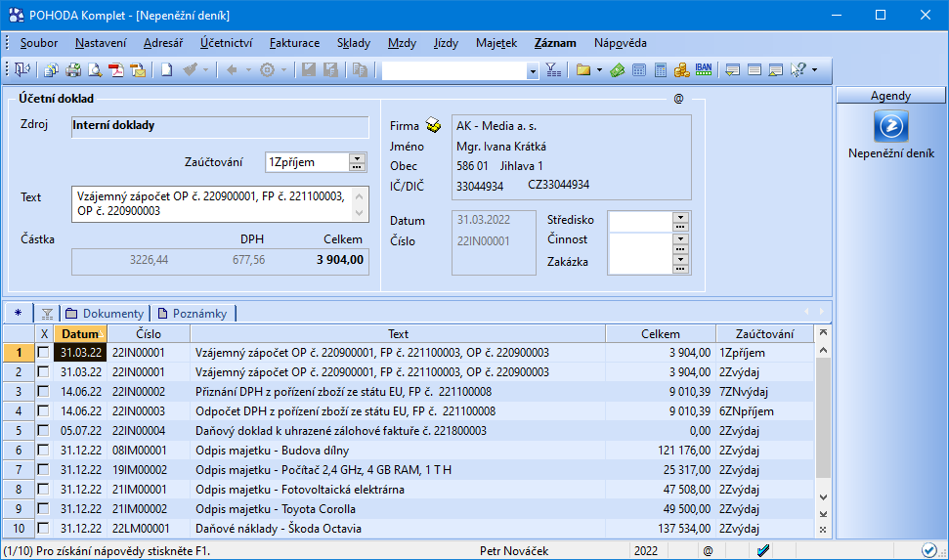Tick checkbox for Počítač 2,4 GHz row
This screenshot has width=949, height=560.
tap(43, 469)
